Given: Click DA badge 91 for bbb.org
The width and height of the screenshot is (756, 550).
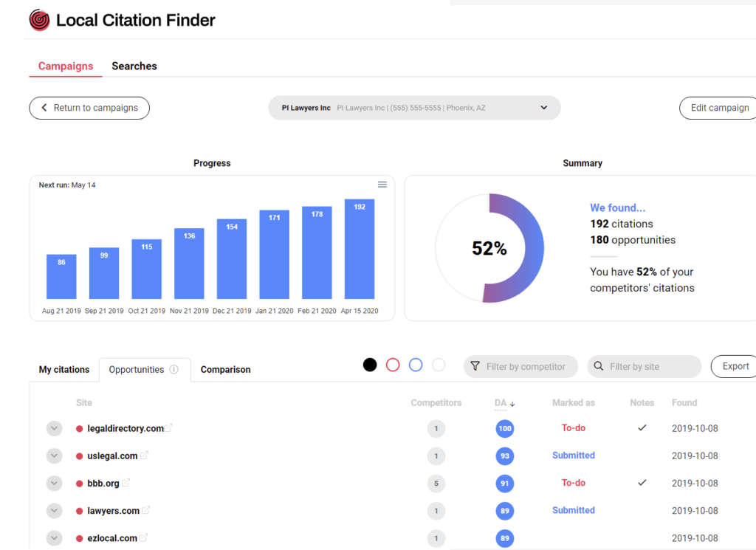Looking at the screenshot, I should 504,484.
